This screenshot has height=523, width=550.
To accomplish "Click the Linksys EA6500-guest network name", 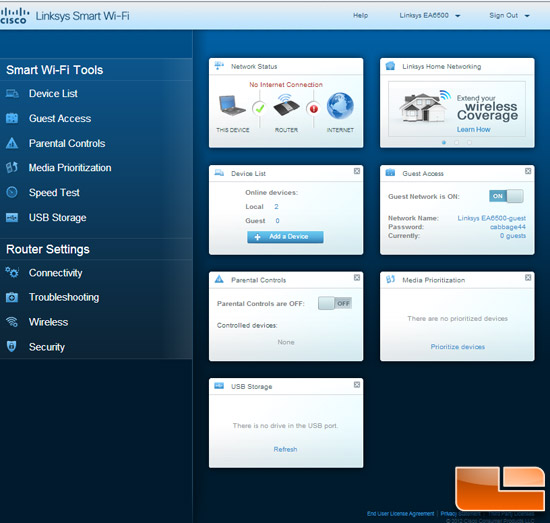I will [491, 218].
